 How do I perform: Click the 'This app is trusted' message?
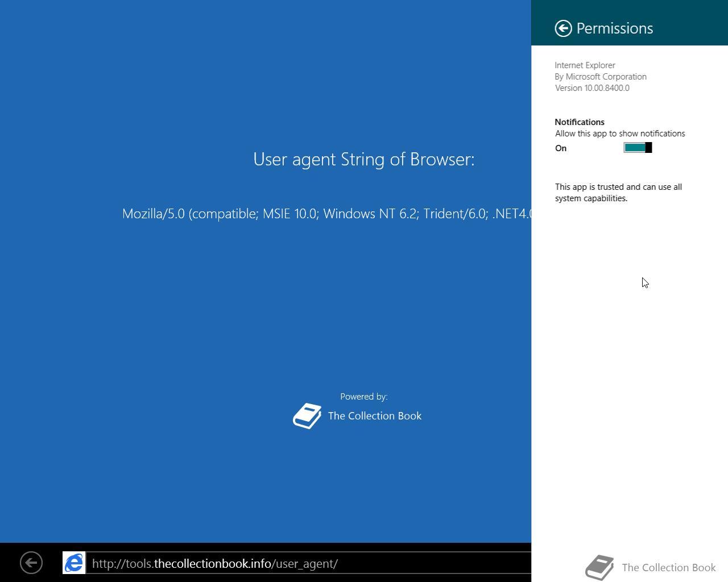[x=618, y=192]
